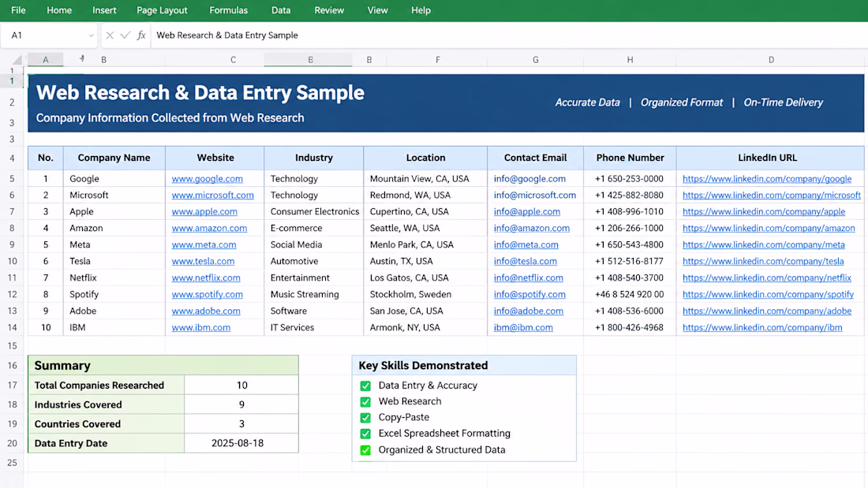This screenshot has height=488, width=868.
Task: Select the Total Companies Researched cell
Action: point(107,386)
